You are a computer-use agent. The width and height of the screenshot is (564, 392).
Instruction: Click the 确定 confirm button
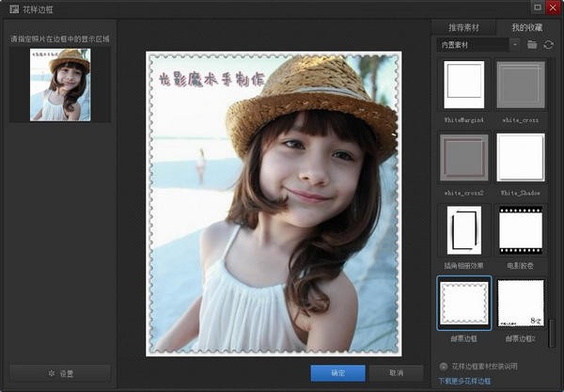click(337, 372)
